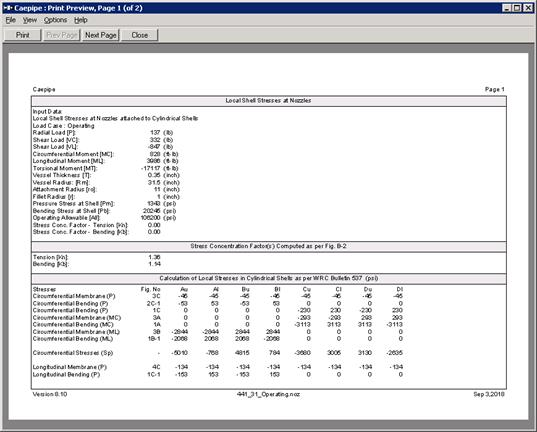This screenshot has width=537, height=432.
Task: Open the Options menu
Action: click(55, 20)
